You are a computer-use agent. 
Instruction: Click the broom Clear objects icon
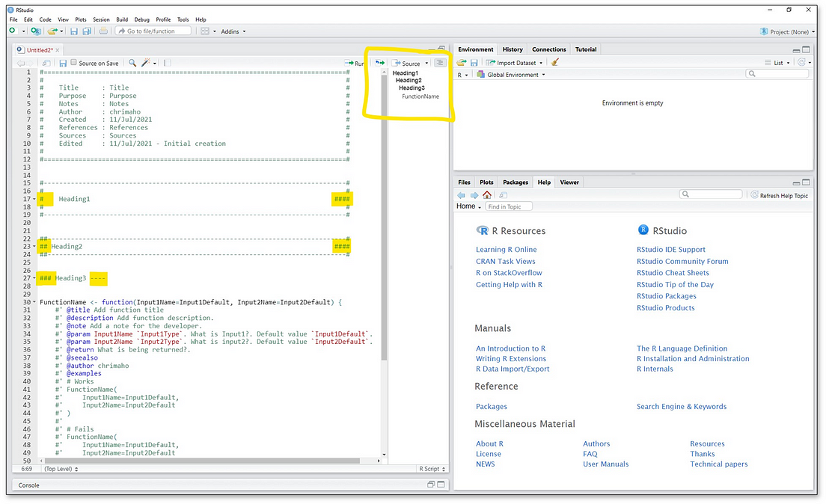(x=554, y=62)
